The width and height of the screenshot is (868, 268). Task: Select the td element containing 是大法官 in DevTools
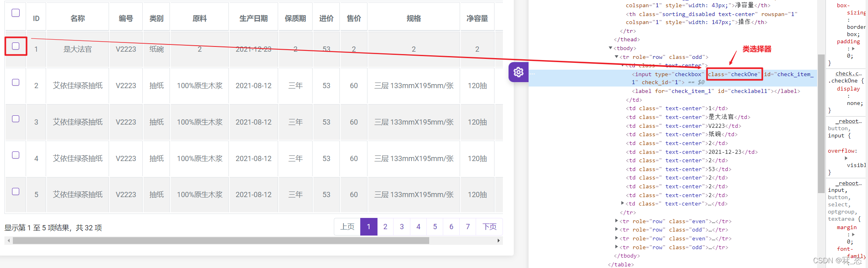click(688, 117)
